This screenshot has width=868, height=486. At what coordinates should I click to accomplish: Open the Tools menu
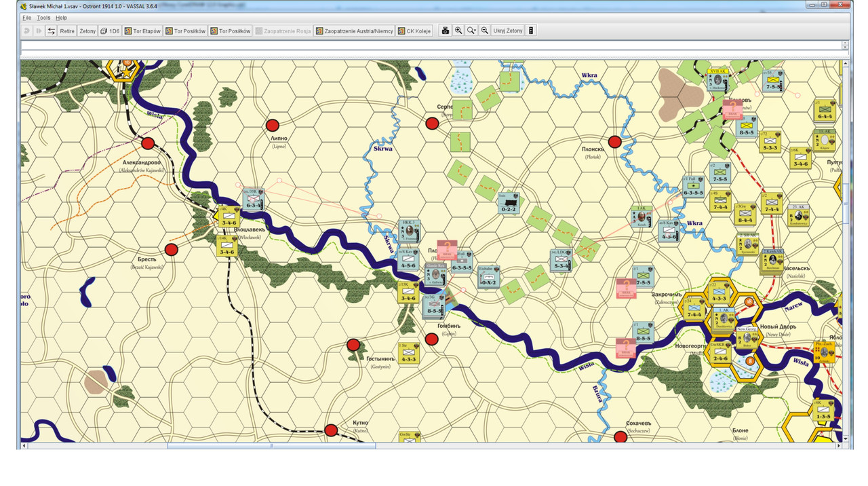43,18
